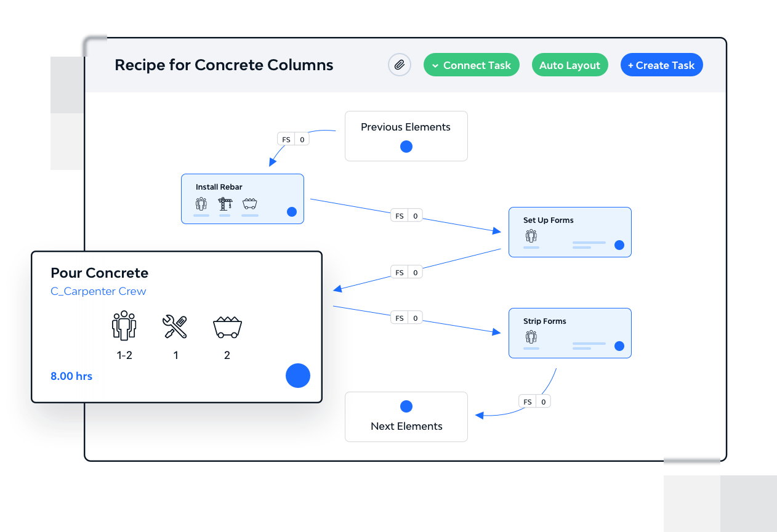Click the blue dot on Strip Forms
The image size is (777, 532).
tap(619, 346)
